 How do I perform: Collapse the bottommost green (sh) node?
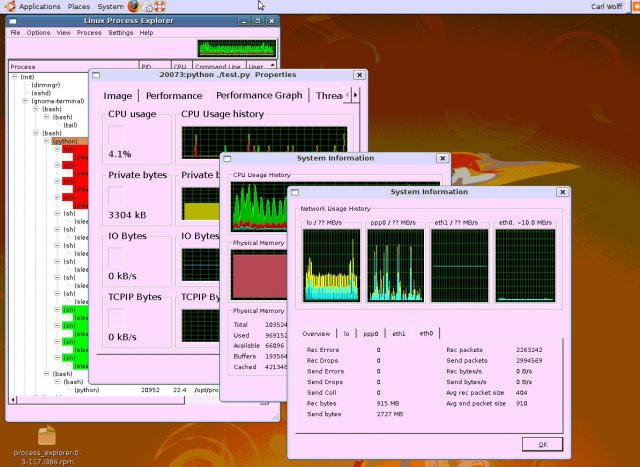[57, 358]
